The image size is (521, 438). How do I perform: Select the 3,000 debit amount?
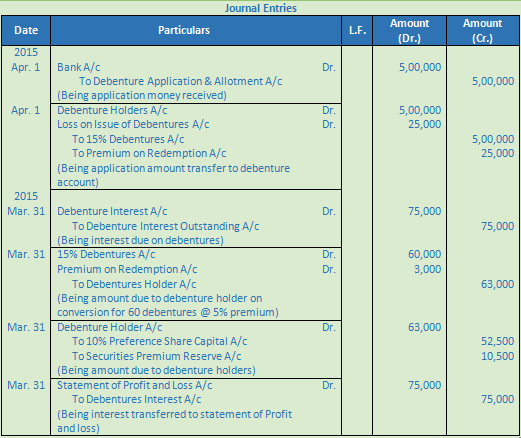click(x=428, y=269)
